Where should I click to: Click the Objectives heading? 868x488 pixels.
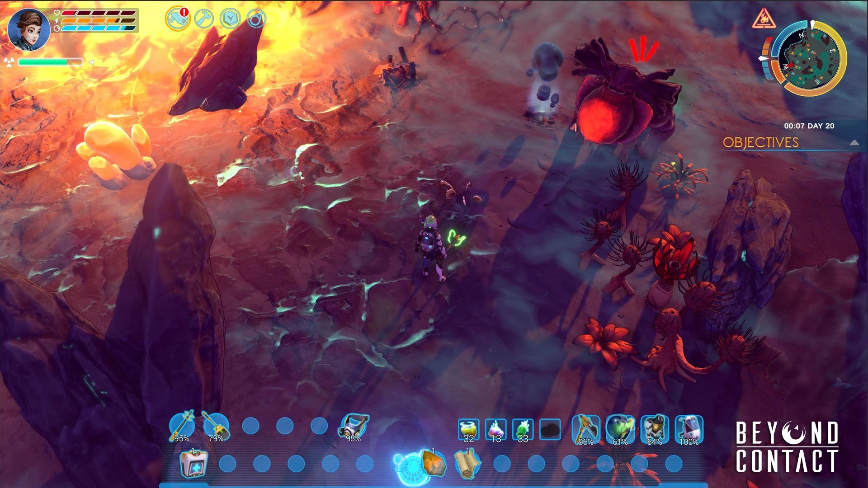[x=760, y=142]
